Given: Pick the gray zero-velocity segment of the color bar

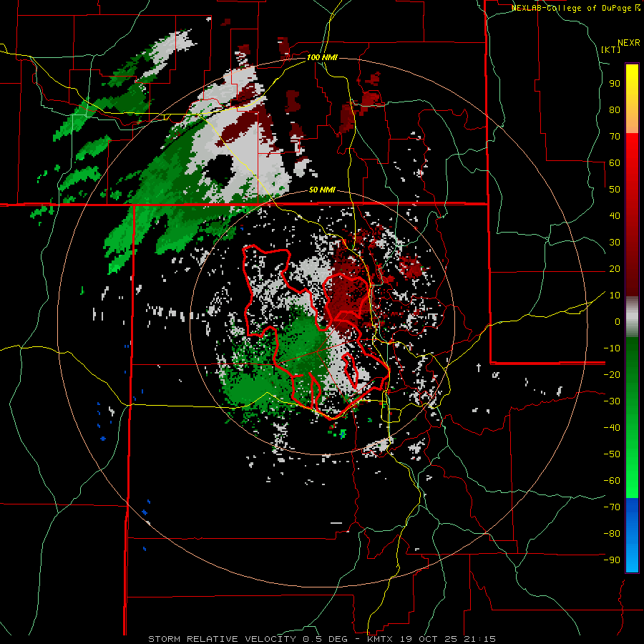Looking at the screenshot, I should 632,318.
